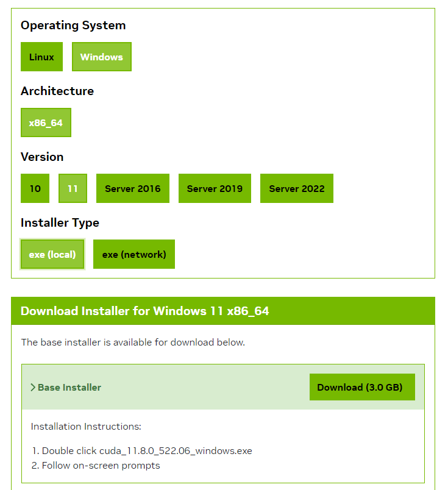This screenshot has width=448, height=490.
Task: Select Windows operating system
Action: pyautogui.click(x=102, y=57)
